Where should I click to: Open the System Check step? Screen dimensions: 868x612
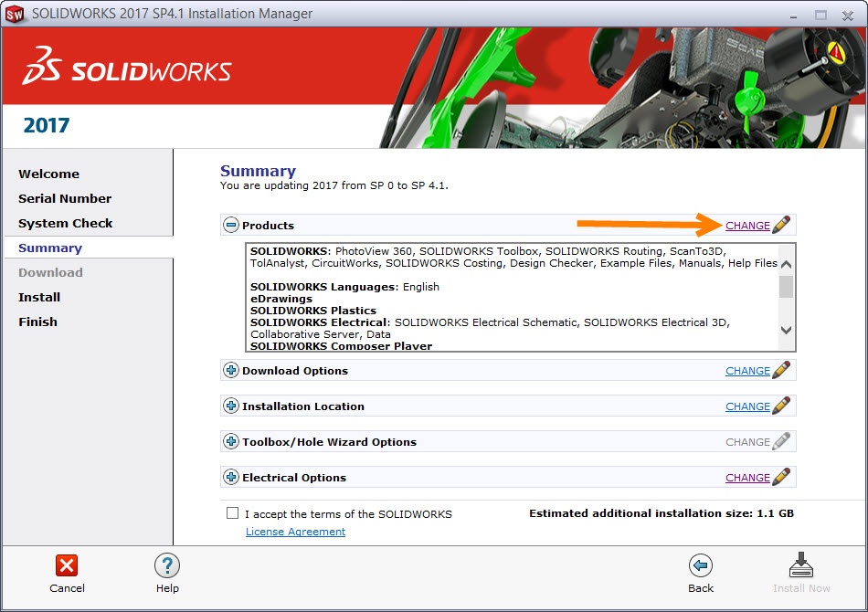[66, 223]
